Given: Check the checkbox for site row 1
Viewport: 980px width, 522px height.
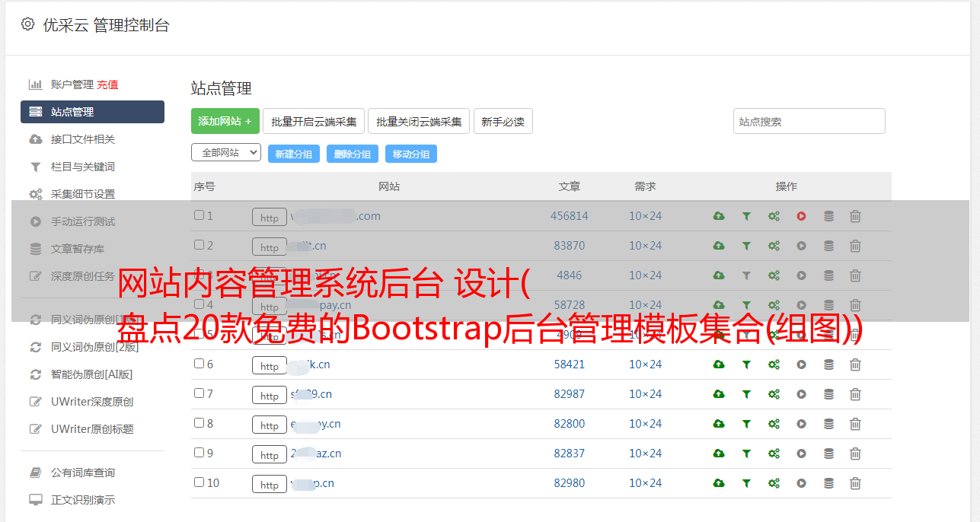Looking at the screenshot, I should pyautogui.click(x=199, y=215).
